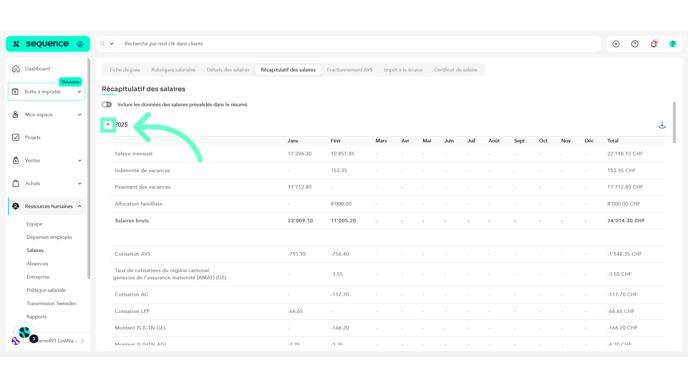Open Dépenses employés submenu
The width and height of the screenshot is (688, 387).
[x=49, y=237]
